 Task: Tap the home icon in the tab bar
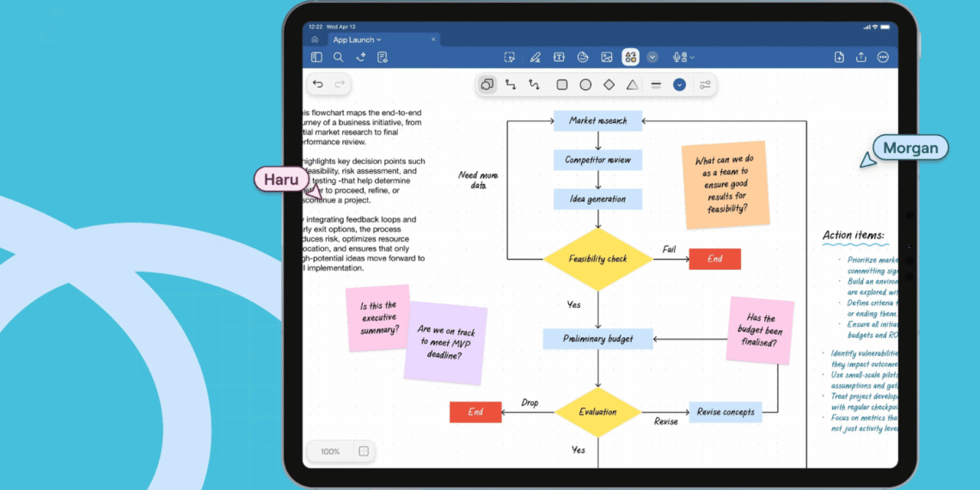pyautogui.click(x=315, y=40)
